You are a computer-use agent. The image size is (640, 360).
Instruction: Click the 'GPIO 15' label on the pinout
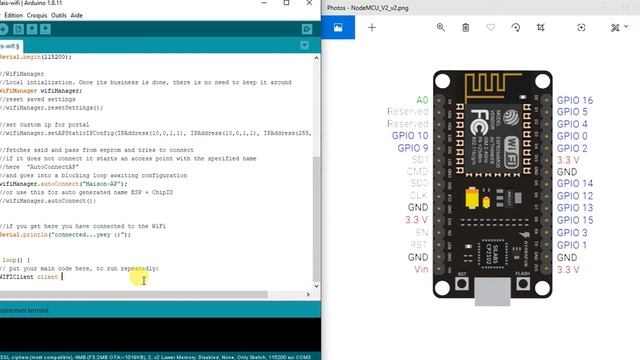575,220
